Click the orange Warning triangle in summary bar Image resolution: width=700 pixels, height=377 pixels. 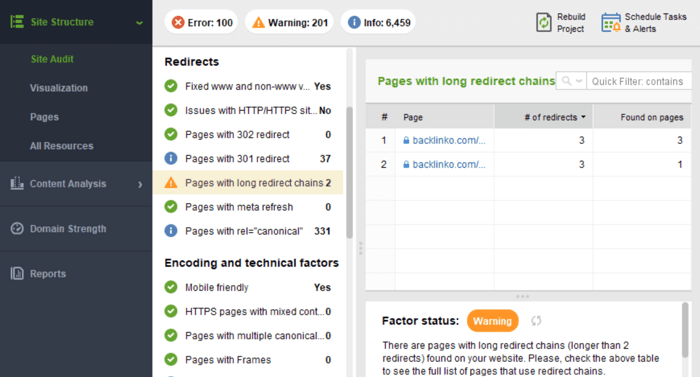coord(258,22)
